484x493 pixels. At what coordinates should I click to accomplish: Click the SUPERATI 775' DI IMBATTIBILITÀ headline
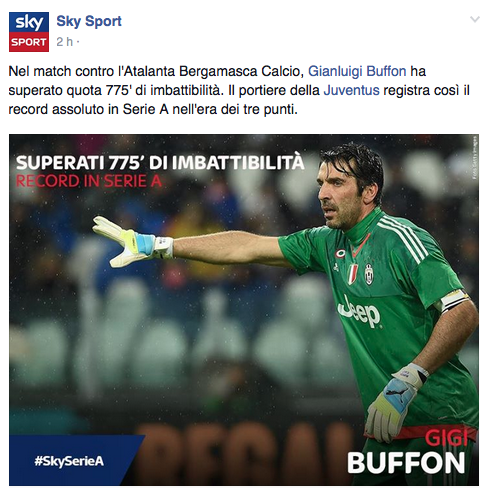160,163
